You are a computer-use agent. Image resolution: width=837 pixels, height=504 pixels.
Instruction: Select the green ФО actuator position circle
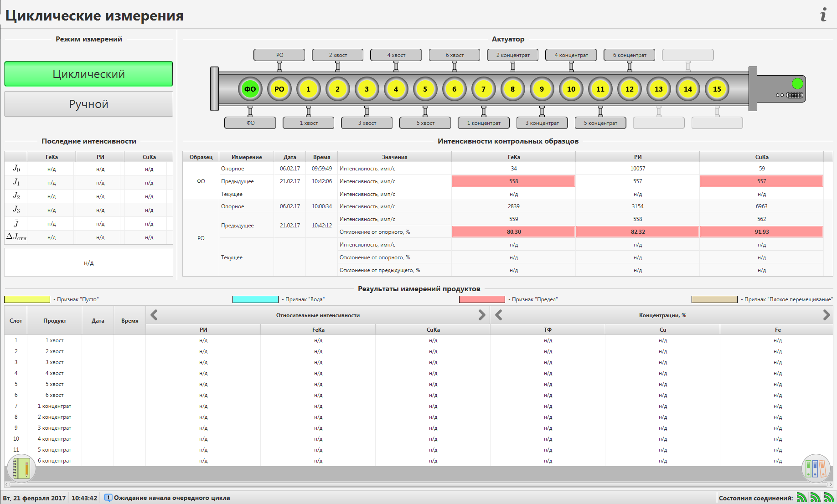[x=250, y=89]
